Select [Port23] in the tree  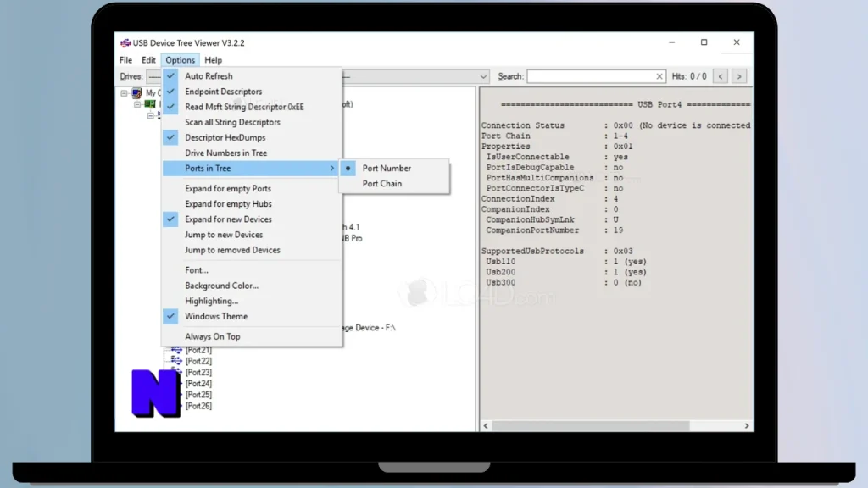(198, 373)
